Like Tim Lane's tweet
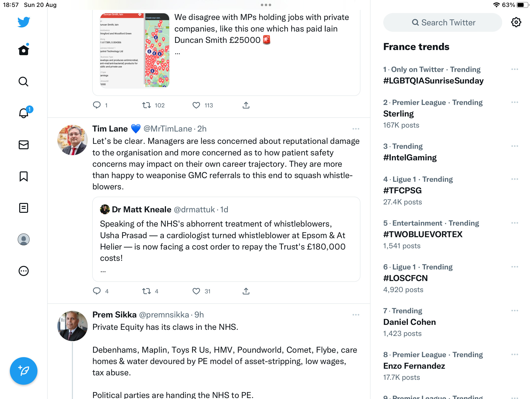Viewport: 532px width, 399px height. click(x=196, y=291)
